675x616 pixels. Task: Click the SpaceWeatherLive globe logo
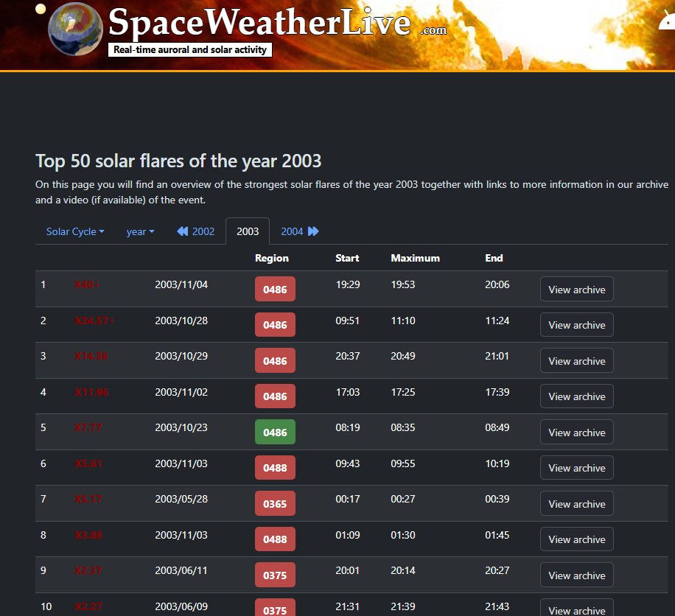(75, 29)
